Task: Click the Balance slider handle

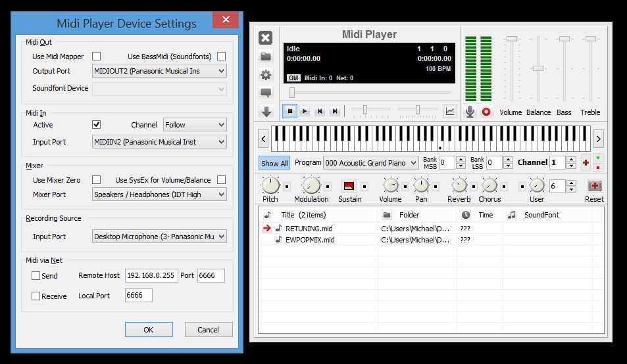Action: pyautogui.click(x=538, y=68)
